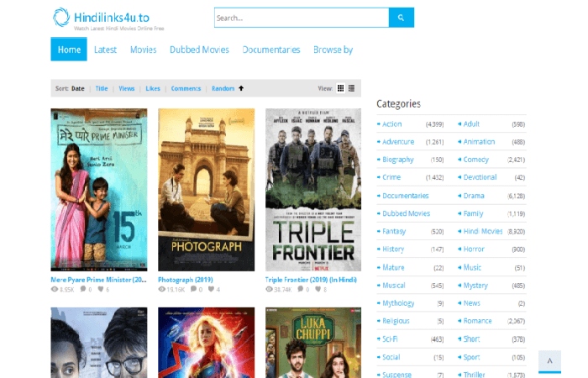
Task: Open Mere Pyare Prime Minister poster
Action: point(99,190)
